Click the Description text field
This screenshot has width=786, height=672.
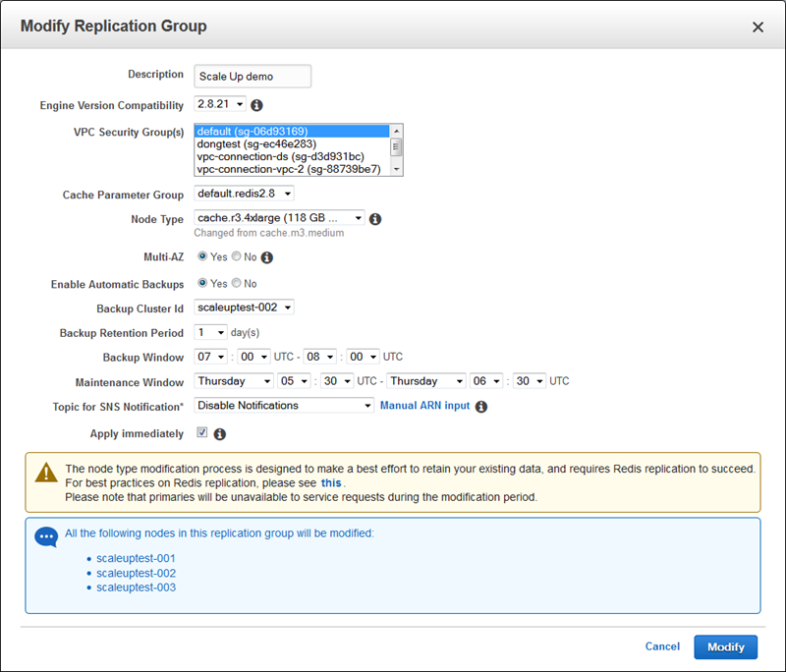(x=253, y=77)
